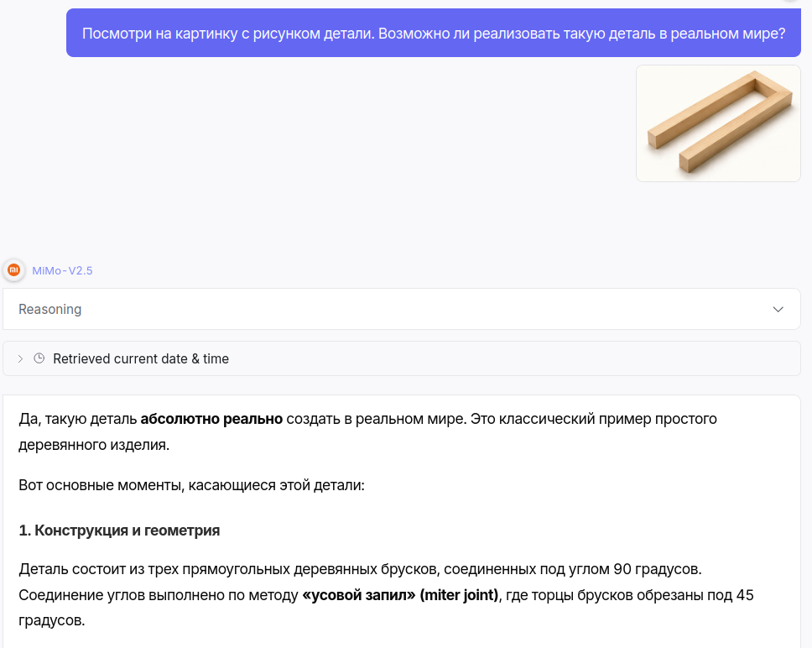The height and width of the screenshot is (648, 812).
Task: Click bold term «усовой запил» (miter joint)
Action: coord(400,594)
